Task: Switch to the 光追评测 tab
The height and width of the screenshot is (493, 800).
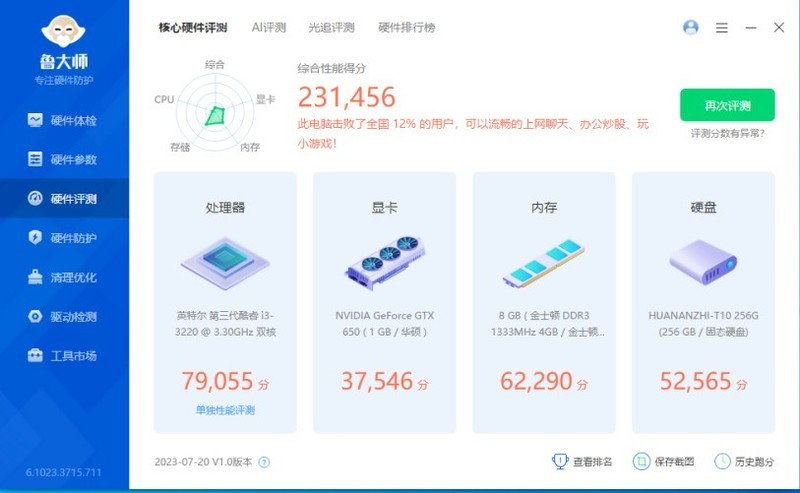Action: (332, 28)
